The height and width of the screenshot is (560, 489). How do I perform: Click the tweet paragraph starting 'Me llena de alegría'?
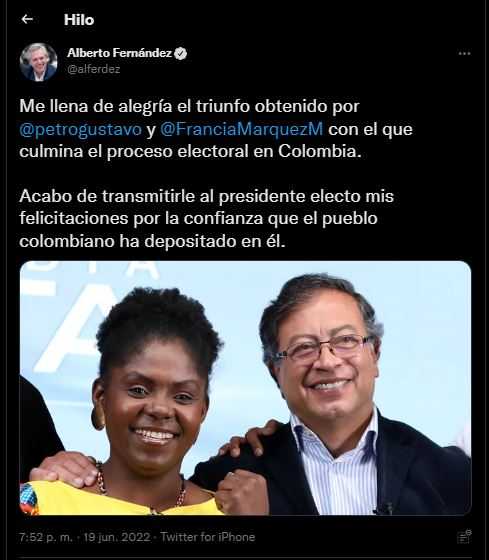tap(216, 129)
